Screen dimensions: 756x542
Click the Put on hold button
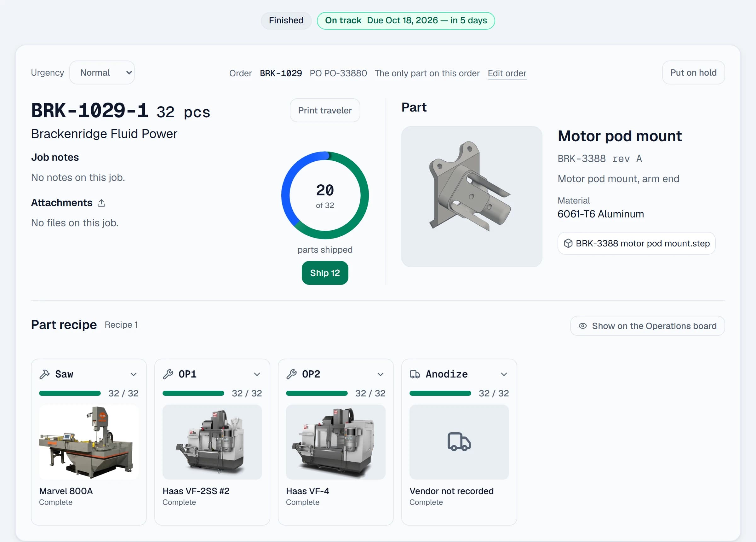click(693, 72)
